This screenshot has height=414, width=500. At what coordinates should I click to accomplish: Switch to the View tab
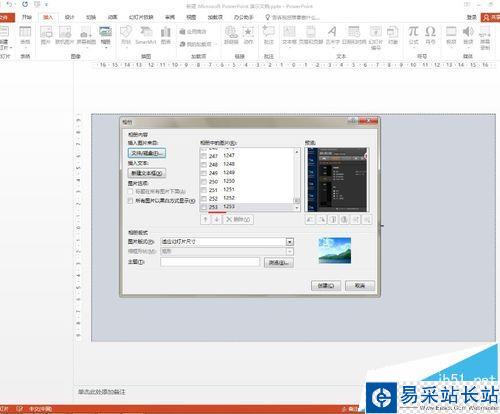(191, 17)
